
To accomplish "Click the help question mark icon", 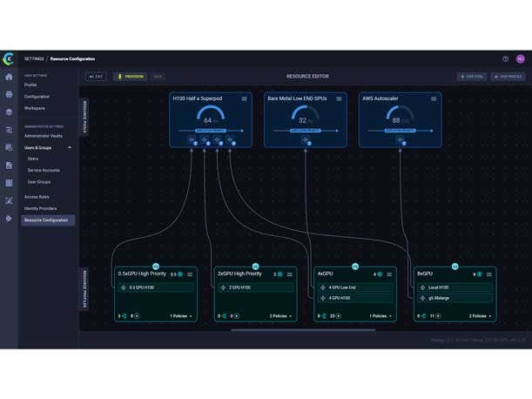I will click(506, 59).
